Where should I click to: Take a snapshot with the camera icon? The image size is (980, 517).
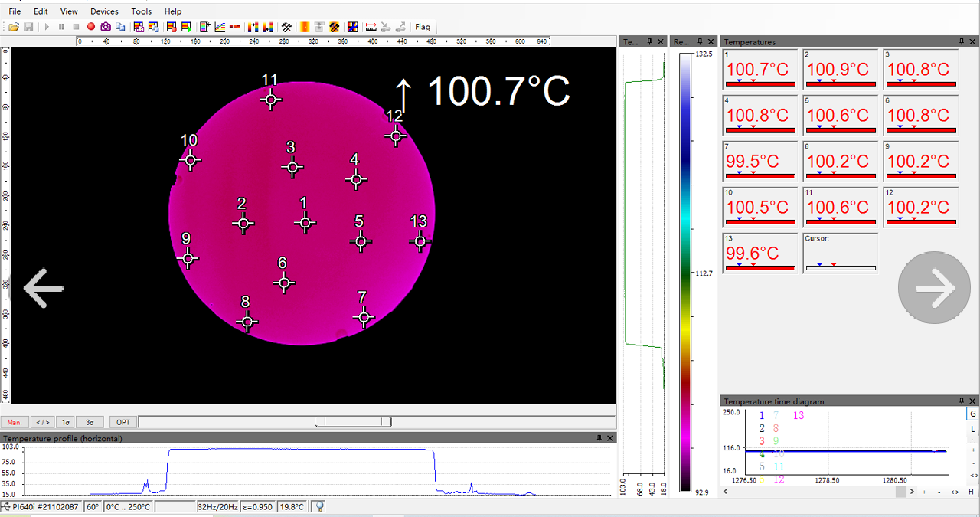pyautogui.click(x=106, y=27)
